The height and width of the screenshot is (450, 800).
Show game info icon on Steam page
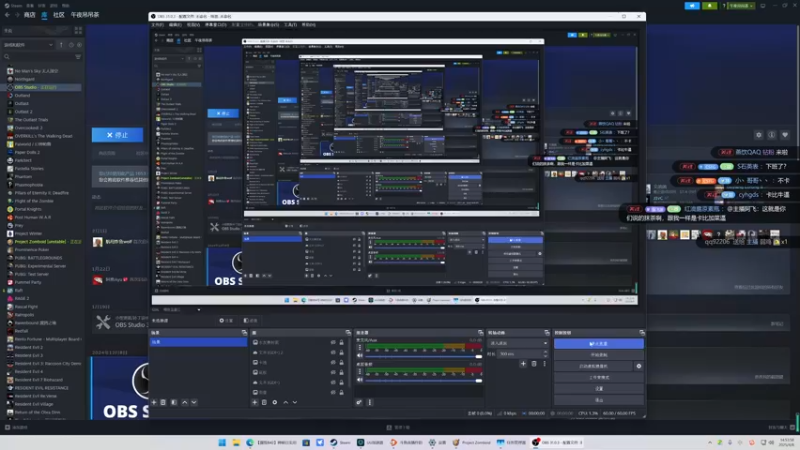[x=771, y=135]
